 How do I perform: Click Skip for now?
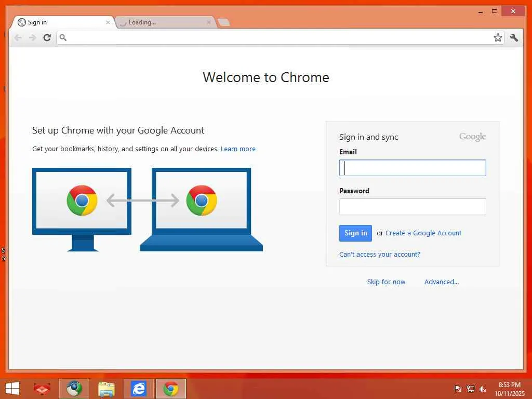[386, 282]
